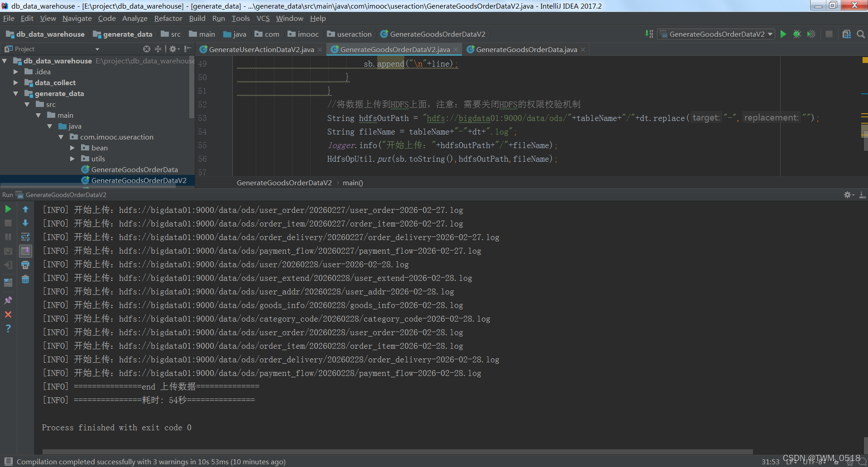Click the Run panel Stop square icon
Screen dimensions: 868x467
[8, 223]
